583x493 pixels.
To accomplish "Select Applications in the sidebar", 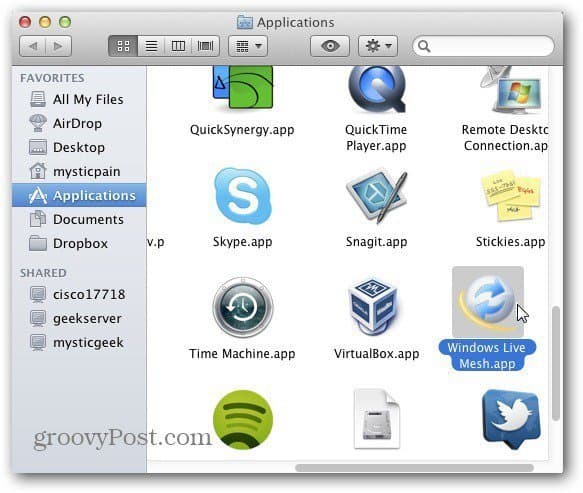I will tap(79, 195).
